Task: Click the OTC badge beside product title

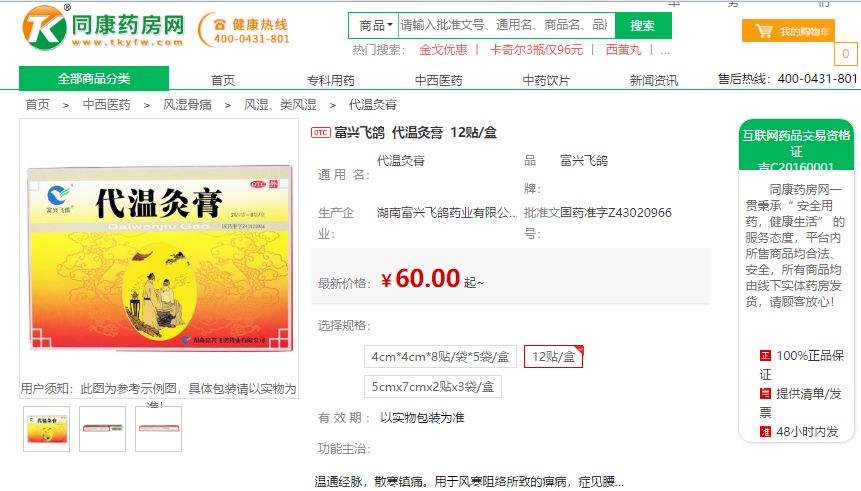Action: (321, 132)
